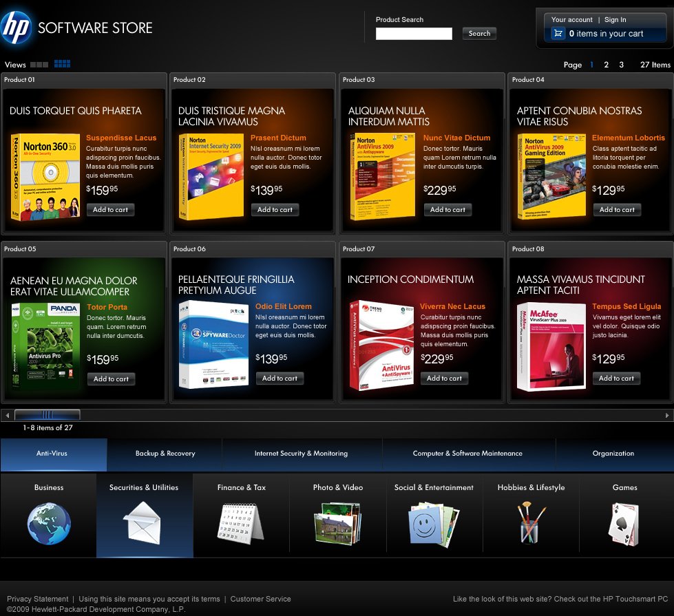Open the Securities & Utilities envelope icon
Screen dimensions: 674x616
point(144,522)
